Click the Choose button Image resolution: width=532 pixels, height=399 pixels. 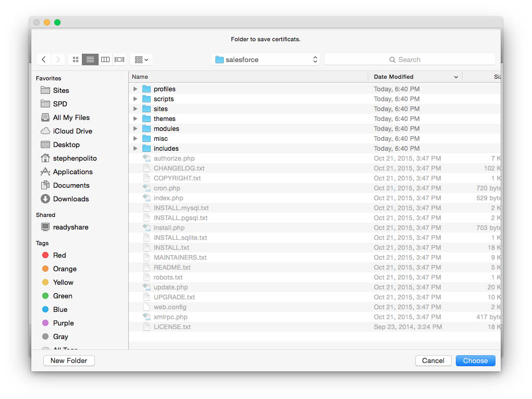tap(475, 360)
